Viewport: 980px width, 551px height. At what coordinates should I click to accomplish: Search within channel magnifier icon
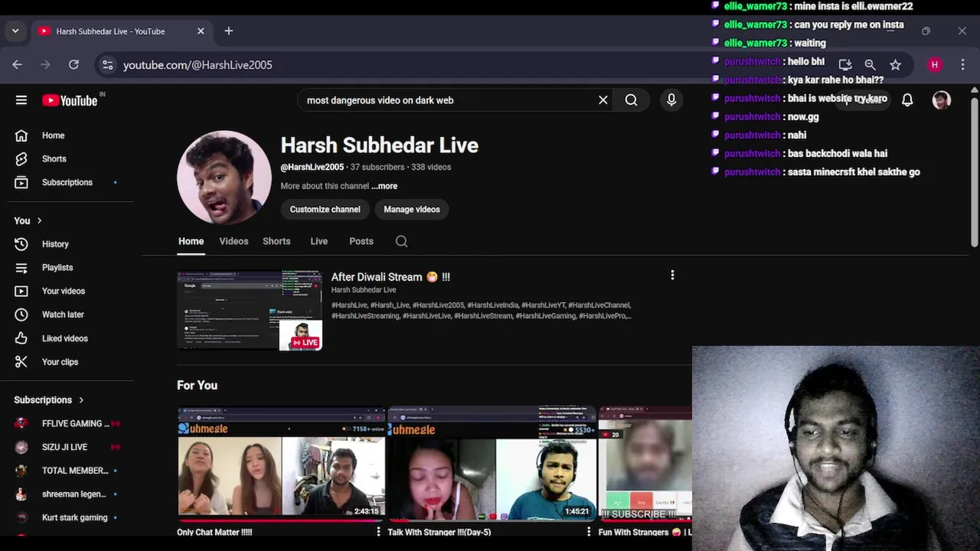pyautogui.click(x=401, y=241)
